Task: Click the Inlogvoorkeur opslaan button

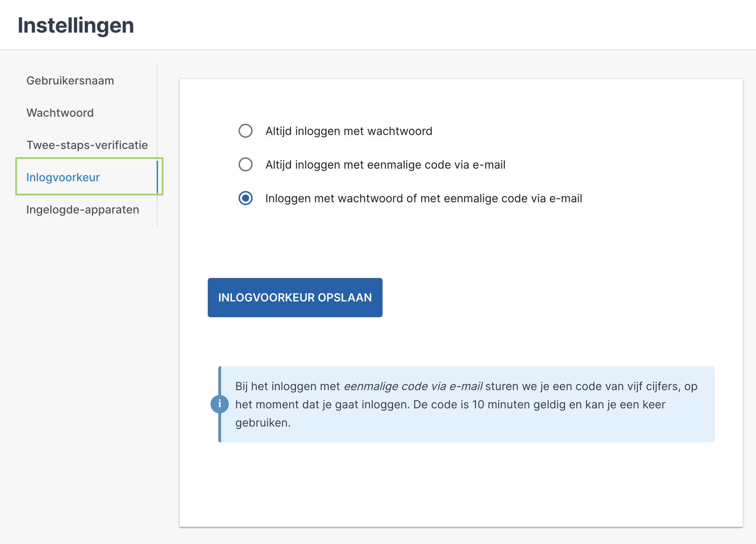Action: tap(295, 298)
